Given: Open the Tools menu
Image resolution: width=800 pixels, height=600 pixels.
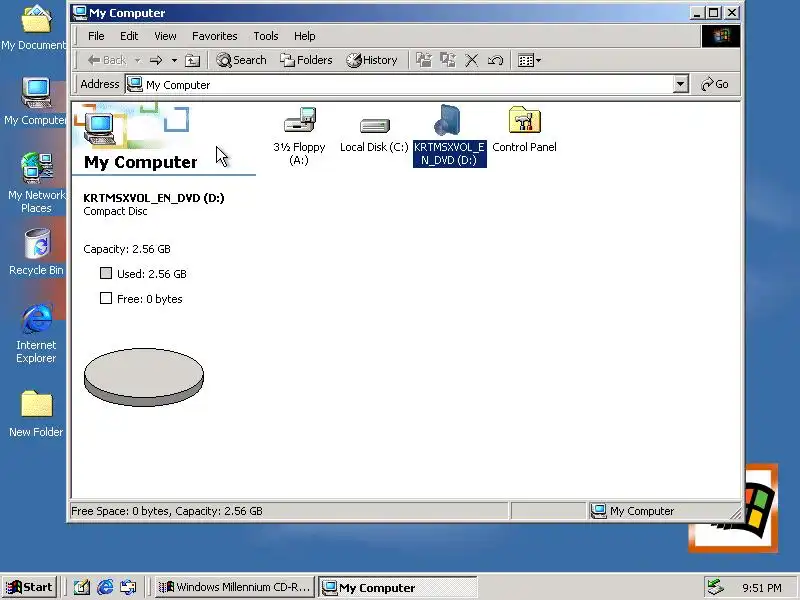Looking at the screenshot, I should tap(266, 36).
